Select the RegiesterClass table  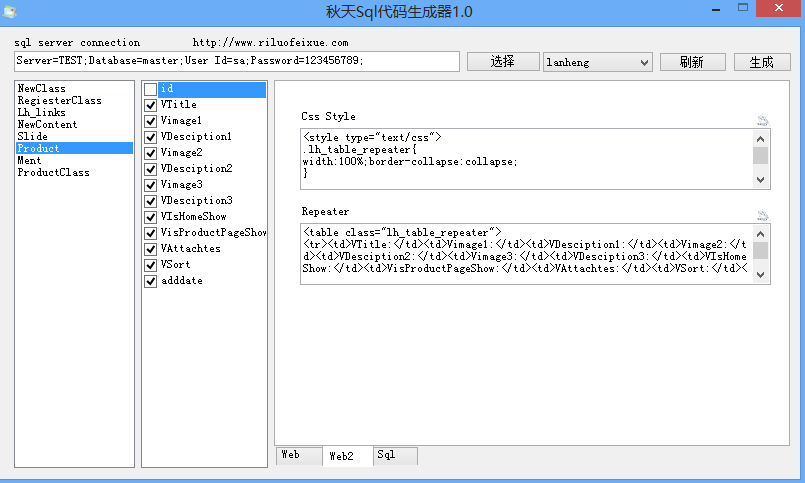[74, 101]
